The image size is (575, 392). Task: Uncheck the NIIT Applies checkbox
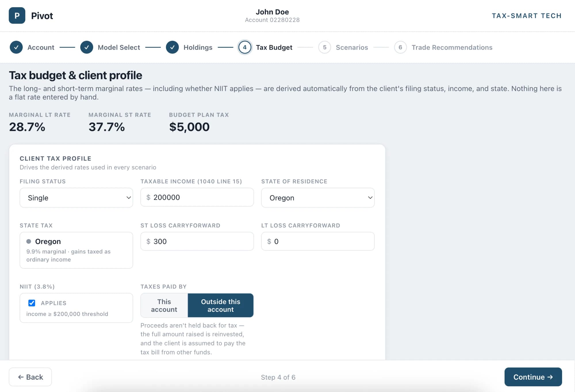[32, 303]
